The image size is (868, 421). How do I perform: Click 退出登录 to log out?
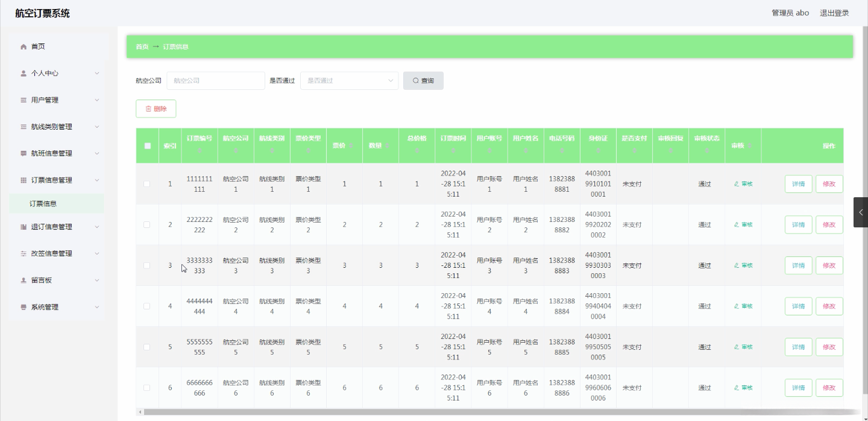[834, 13]
